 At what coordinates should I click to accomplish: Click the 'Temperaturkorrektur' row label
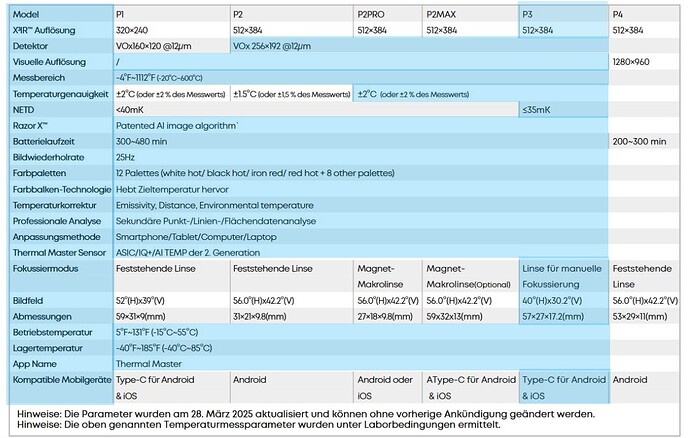click(x=55, y=206)
